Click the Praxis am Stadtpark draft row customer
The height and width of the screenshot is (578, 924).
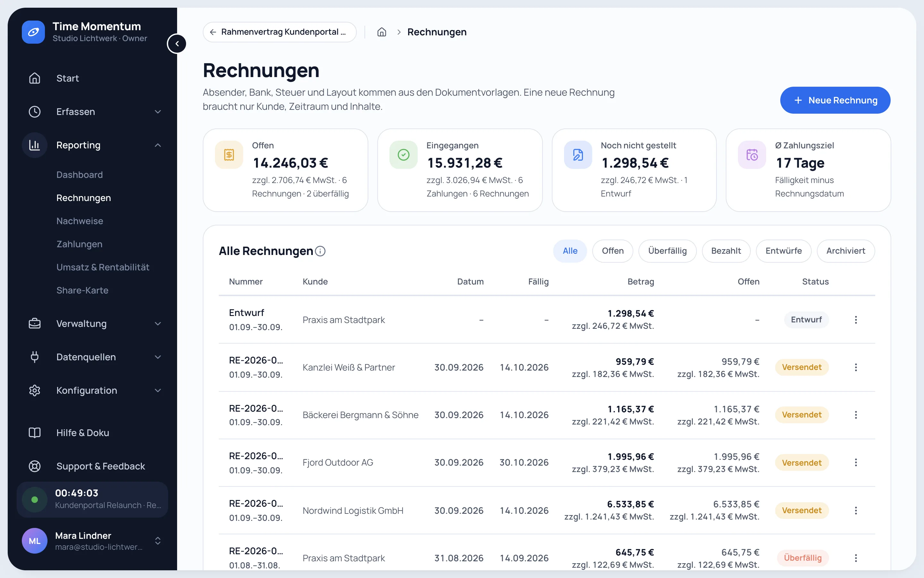pos(344,320)
